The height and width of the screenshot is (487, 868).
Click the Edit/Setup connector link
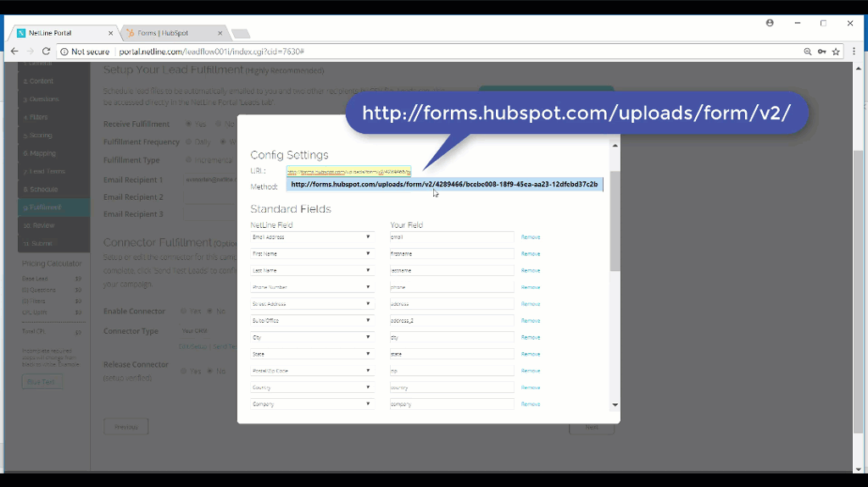192,346
